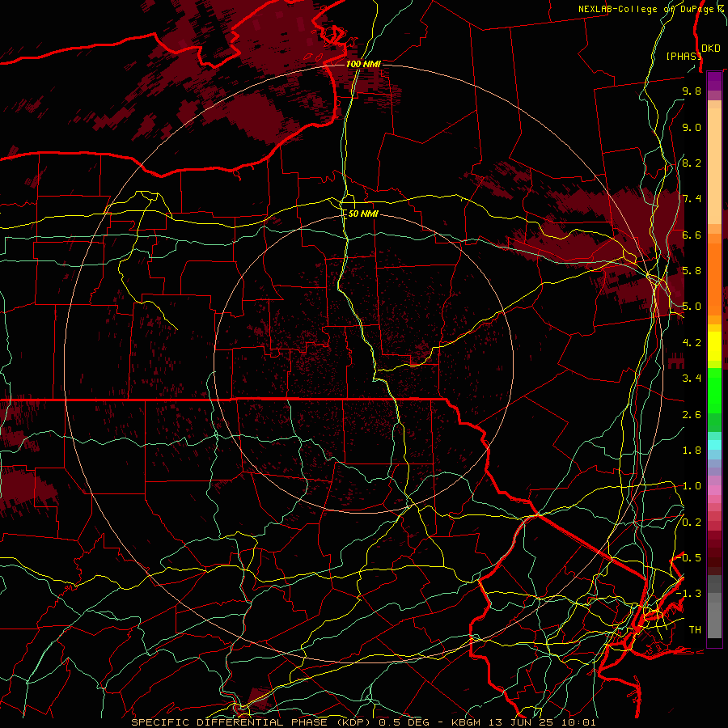Screen dimensions: 728x728
Task: Click the 50 NMI range ring label
Action: coord(363,214)
